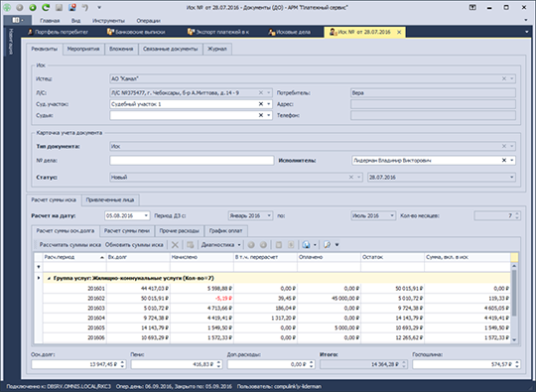
Task: Click the Сумма, вкл. в иск column header
Action: pyautogui.click(x=468, y=257)
